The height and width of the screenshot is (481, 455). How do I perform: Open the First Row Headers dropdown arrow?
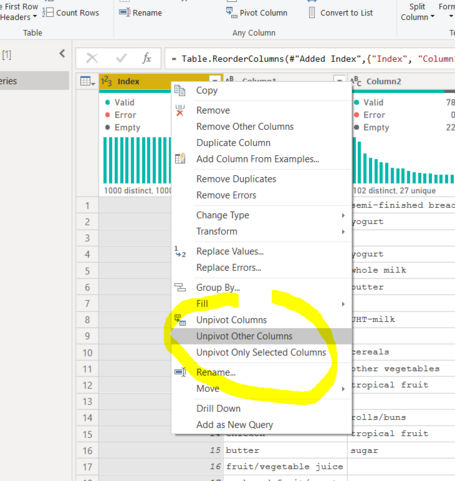[35, 17]
